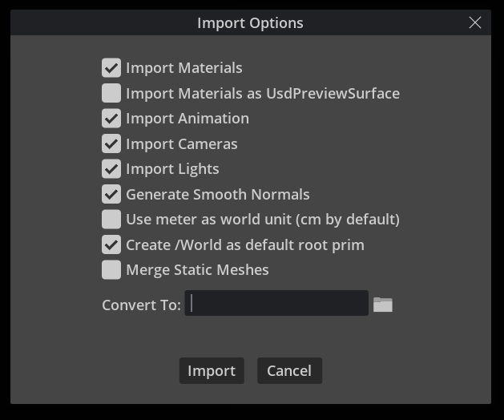Close the Import Options window
The width and height of the screenshot is (504, 420).
coord(474,22)
